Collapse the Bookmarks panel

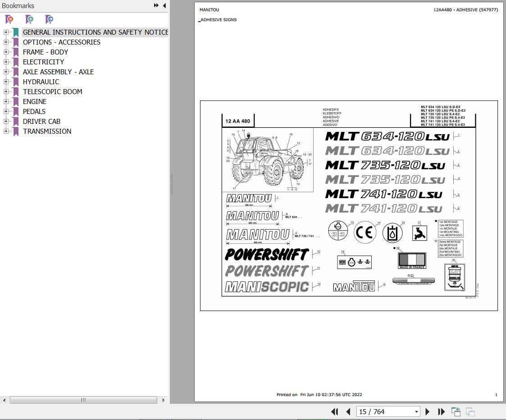tap(164, 5)
